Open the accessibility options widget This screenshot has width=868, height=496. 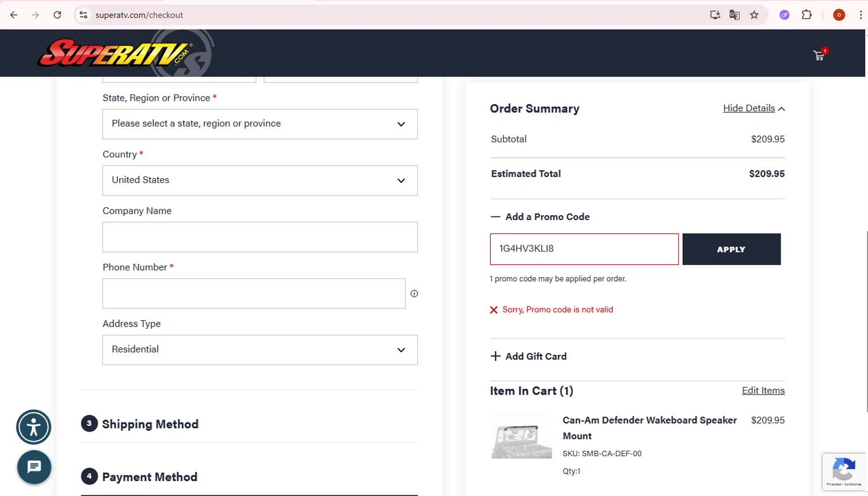pos(34,428)
